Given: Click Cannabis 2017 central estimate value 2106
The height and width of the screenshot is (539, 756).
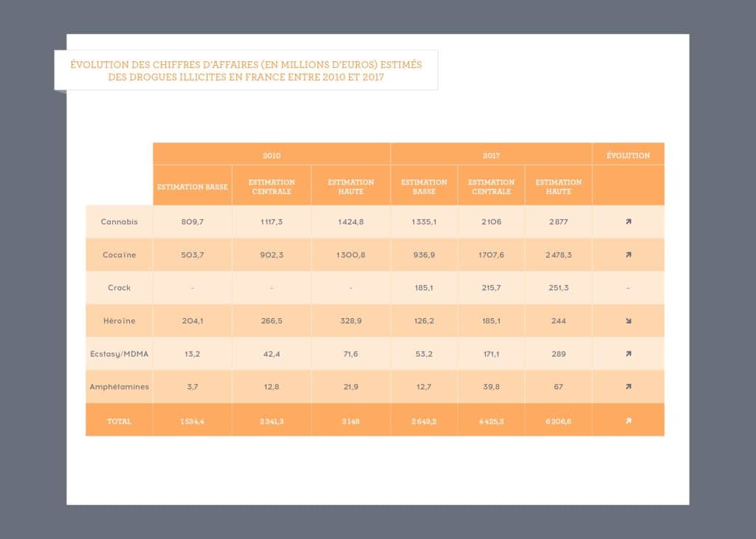Looking at the screenshot, I should (491, 222).
